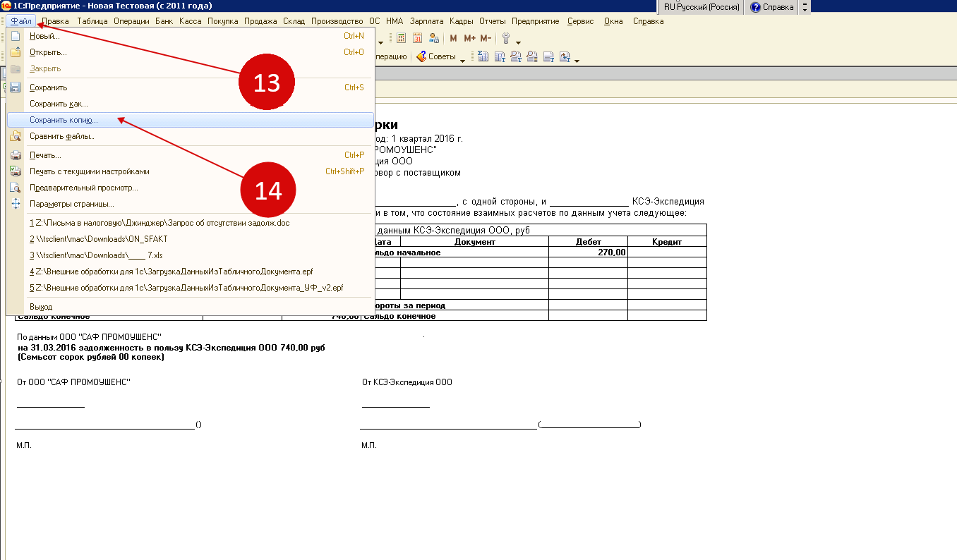Open the Предприятие menu
957x560 pixels.
tap(536, 21)
